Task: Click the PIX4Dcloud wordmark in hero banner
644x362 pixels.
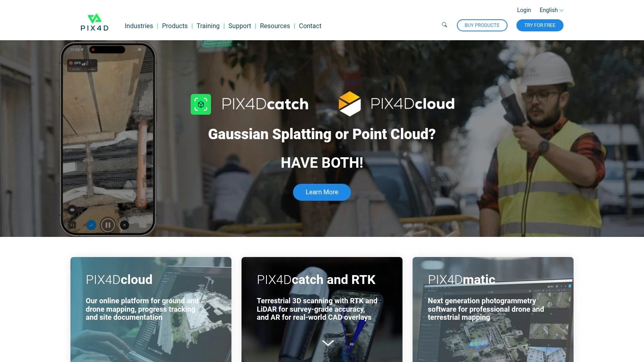Action: (413, 104)
